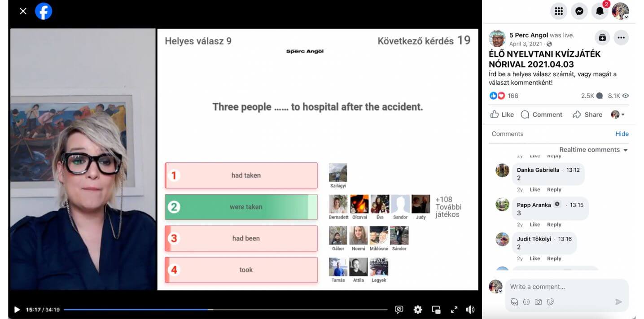This screenshot has height=319, width=644.
Task: Enter fullscreen video mode
Action: click(x=454, y=310)
